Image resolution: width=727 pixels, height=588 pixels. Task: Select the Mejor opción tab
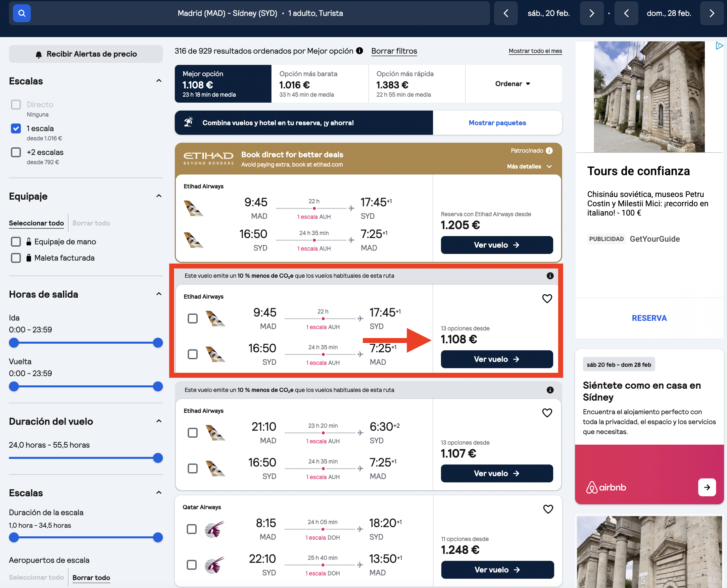pyautogui.click(x=223, y=84)
